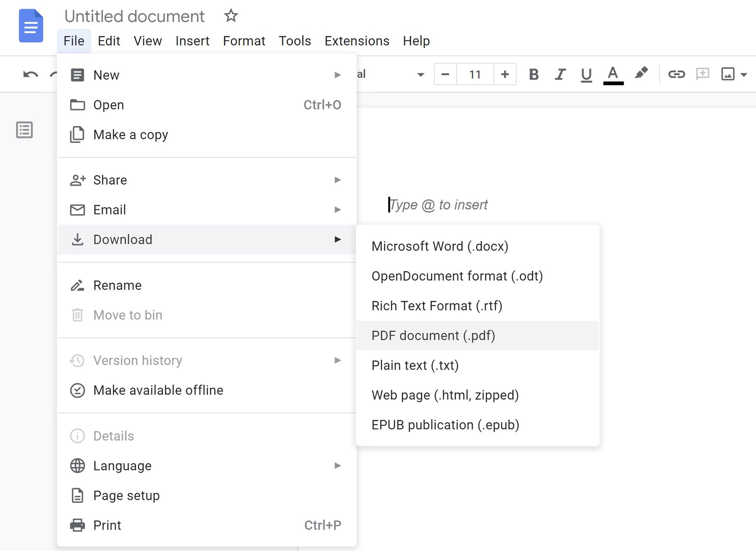Click the Open folder icon
This screenshot has width=756, height=551.
point(77,105)
